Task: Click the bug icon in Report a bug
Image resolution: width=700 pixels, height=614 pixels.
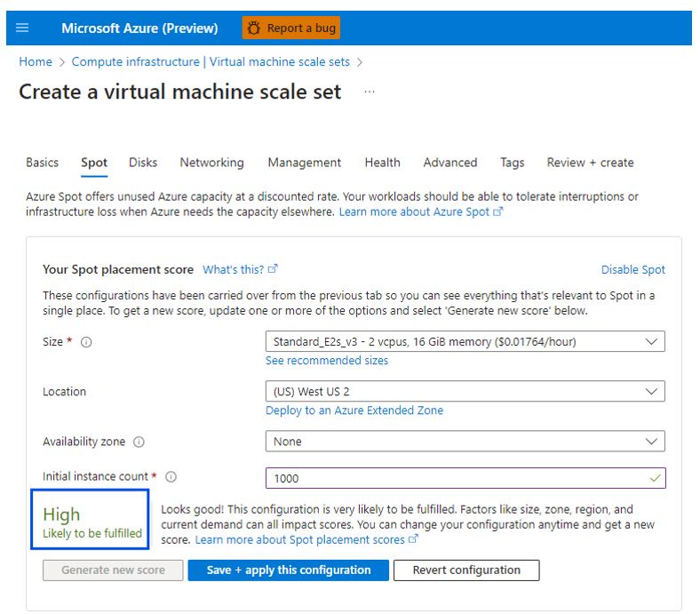Action: (254, 28)
